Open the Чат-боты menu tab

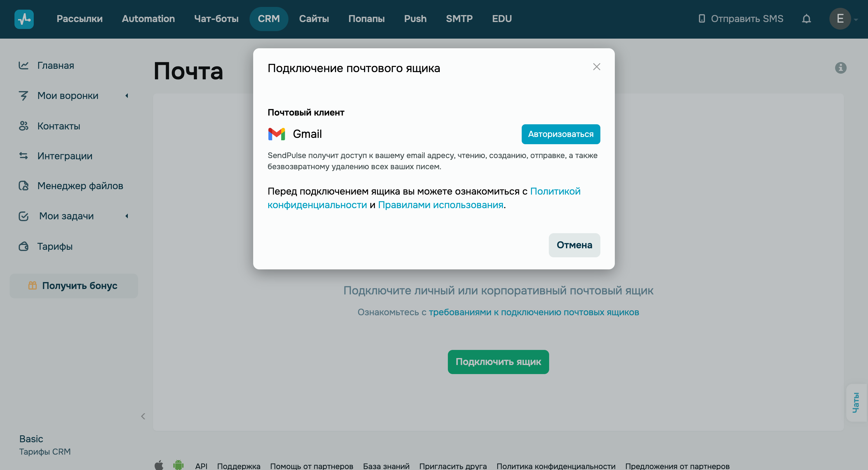click(216, 19)
